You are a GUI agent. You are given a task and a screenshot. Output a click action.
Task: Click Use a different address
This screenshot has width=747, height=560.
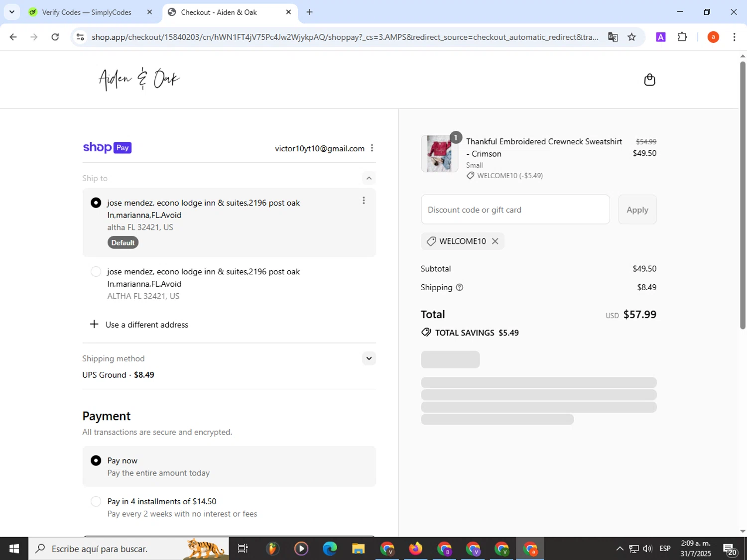click(147, 325)
